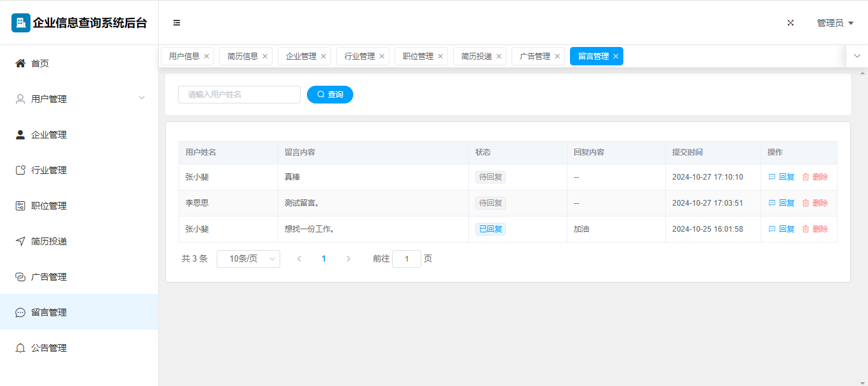Image resolution: width=868 pixels, height=386 pixels.
Task: Click the 查询 search button
Action: [x=330, y=95]
